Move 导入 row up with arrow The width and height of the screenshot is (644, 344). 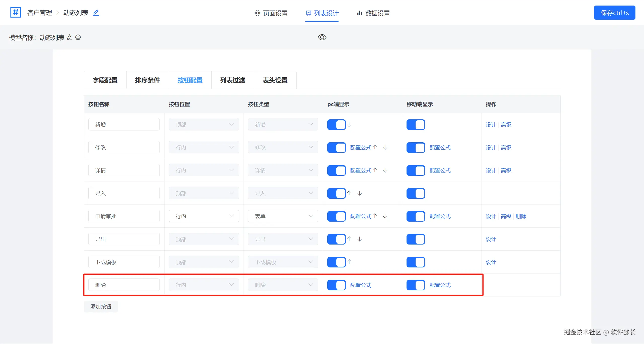(349, 193)
